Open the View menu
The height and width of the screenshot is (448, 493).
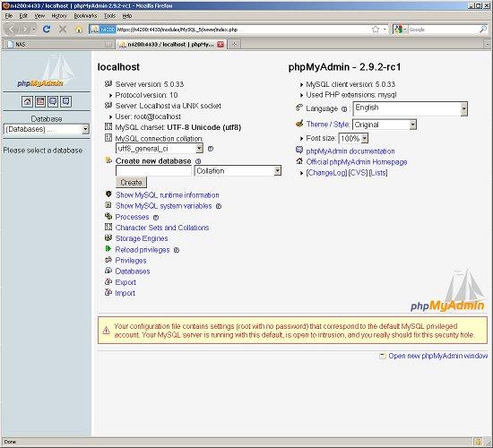pyautogui.click(x=39, y=16)
